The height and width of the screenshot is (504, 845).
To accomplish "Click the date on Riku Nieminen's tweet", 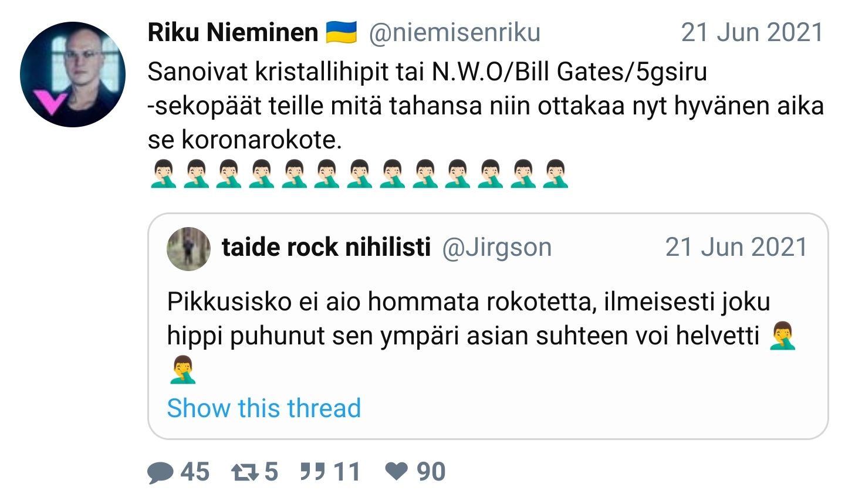I will (x=752, y=32).
